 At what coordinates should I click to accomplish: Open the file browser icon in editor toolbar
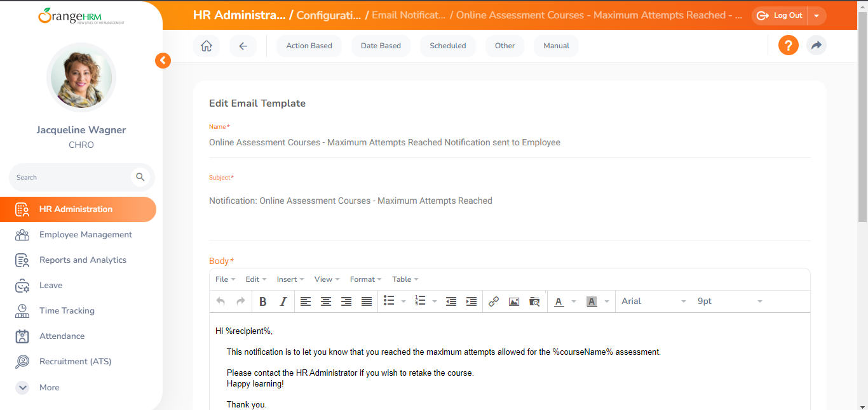click(x=534, y=301)
